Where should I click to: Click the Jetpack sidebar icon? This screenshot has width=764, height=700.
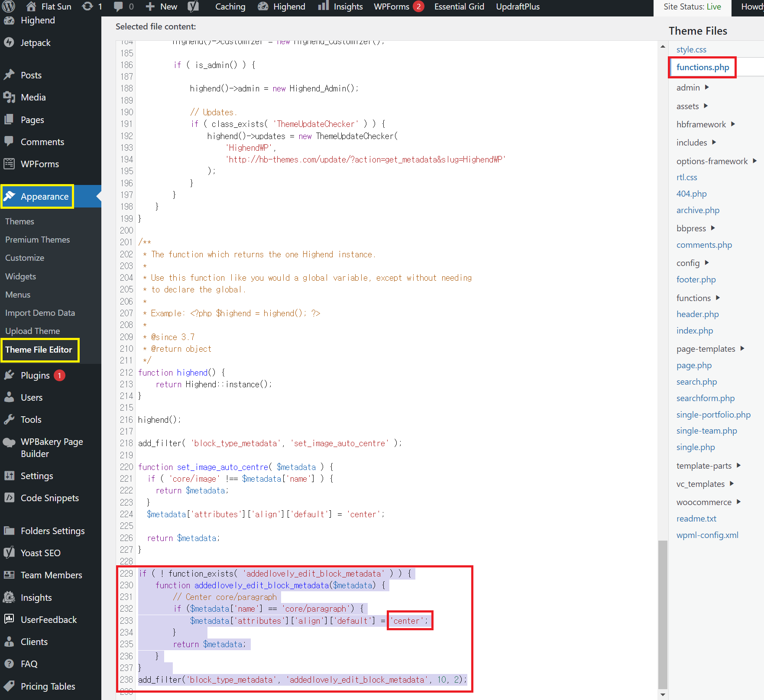(x=9, y=42)
